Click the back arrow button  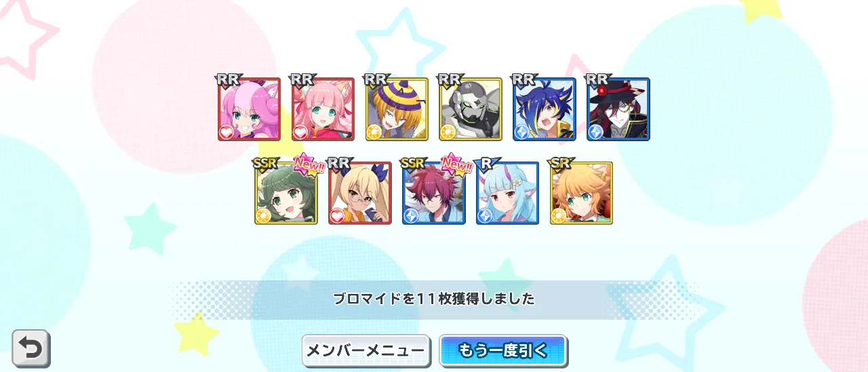tap(31, 348)
